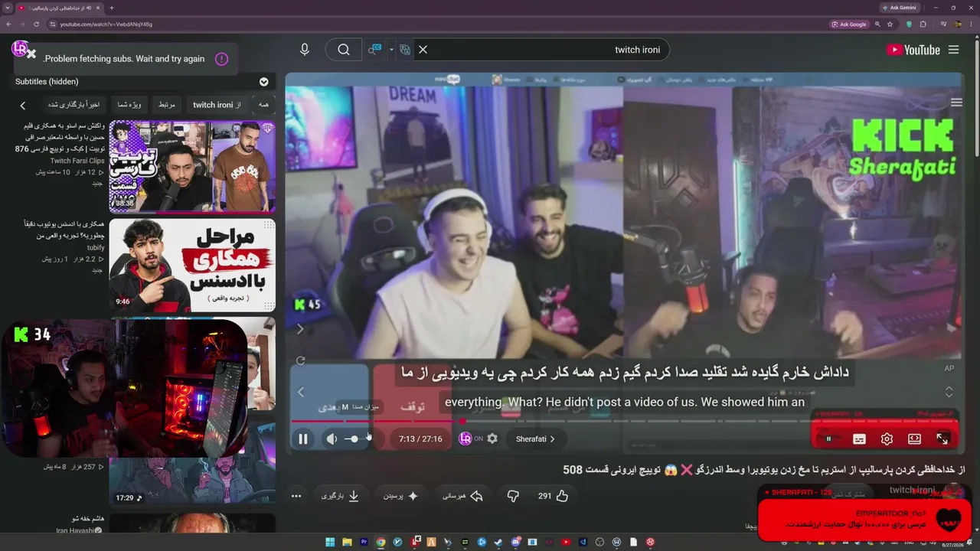Go to YouTube home via logo

pos(913,50)
